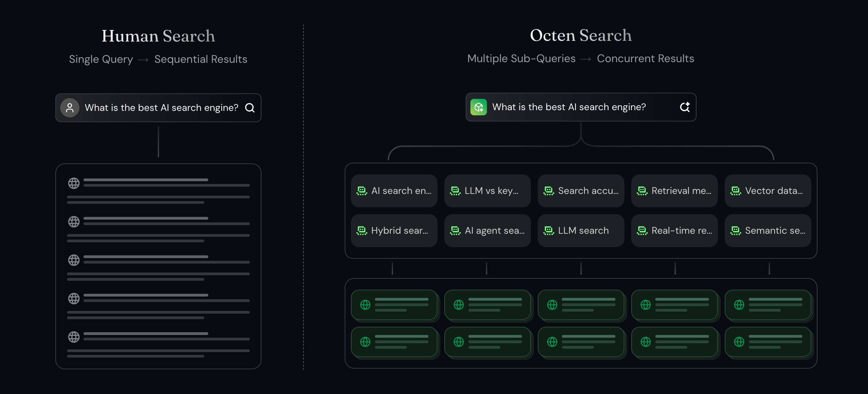
Task: Click bot icon on 'Real-time re...' chip
Action: (x=642, y=231)
